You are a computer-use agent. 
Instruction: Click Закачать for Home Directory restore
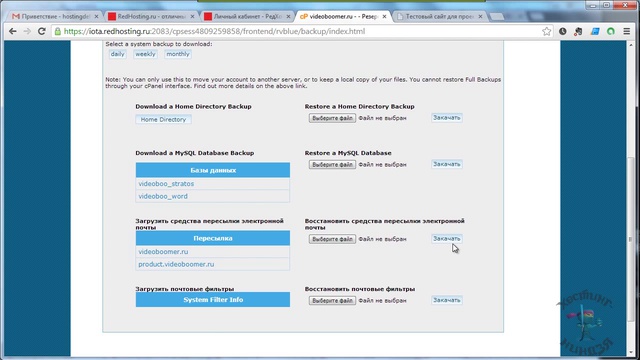[447, 118]
